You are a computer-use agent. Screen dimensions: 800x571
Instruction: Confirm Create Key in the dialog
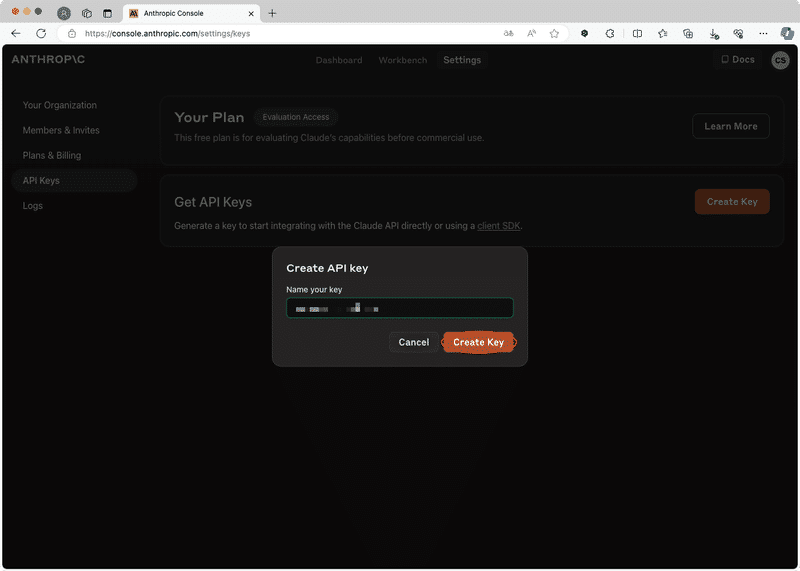coord(479,342)
